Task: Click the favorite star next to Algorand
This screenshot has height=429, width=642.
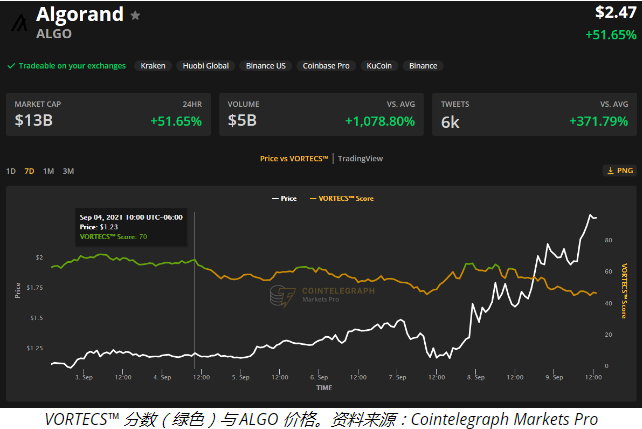Action: (135, 16)
